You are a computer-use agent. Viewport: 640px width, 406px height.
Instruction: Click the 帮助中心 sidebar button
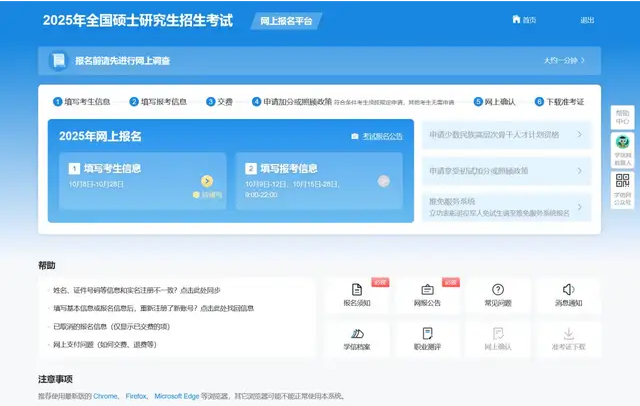[623, 117]
